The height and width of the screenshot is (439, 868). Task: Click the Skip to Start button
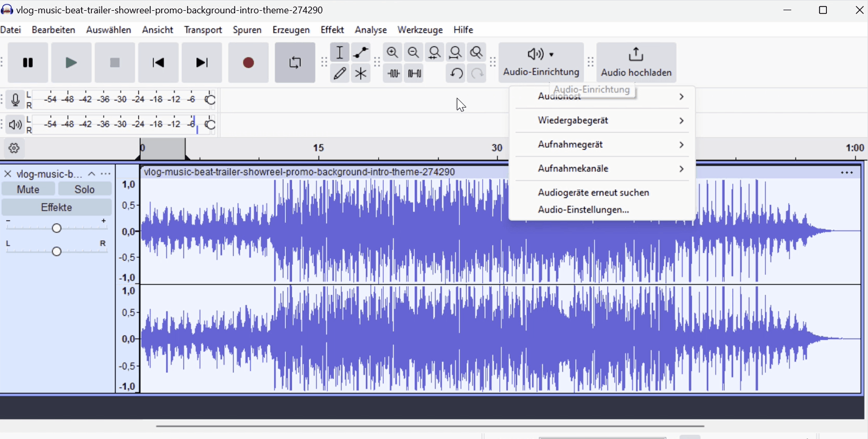coord(158,63)
